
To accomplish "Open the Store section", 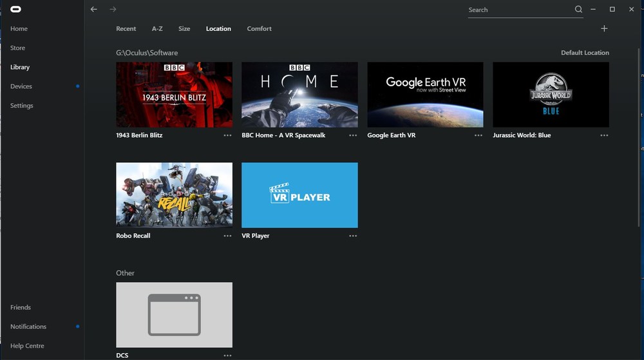I will point(17,48).
